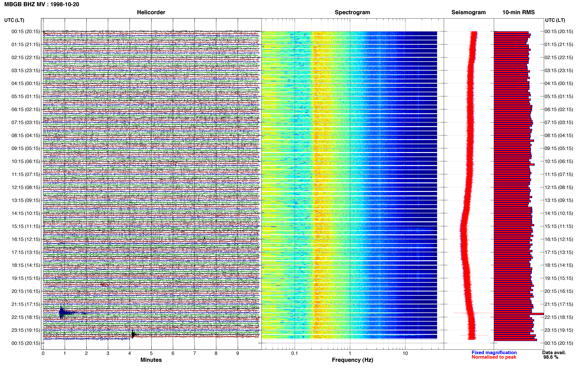The image size is (588, 368).
Task: Select the Helicorder panel heading
Action: [151, 12]
